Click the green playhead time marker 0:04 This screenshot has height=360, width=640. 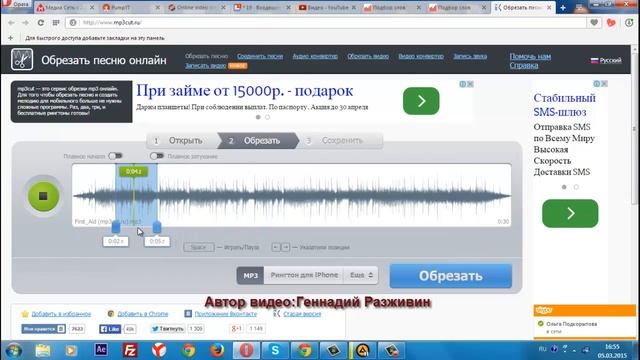133,171
